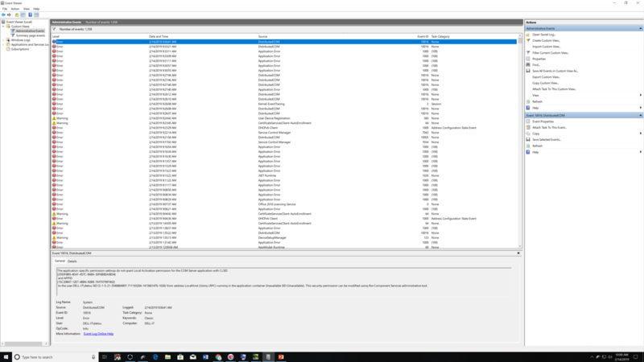Toggle the Show/Hide Console Tree toolbar button
Screen dimensions: 644x362
point(23,14)
